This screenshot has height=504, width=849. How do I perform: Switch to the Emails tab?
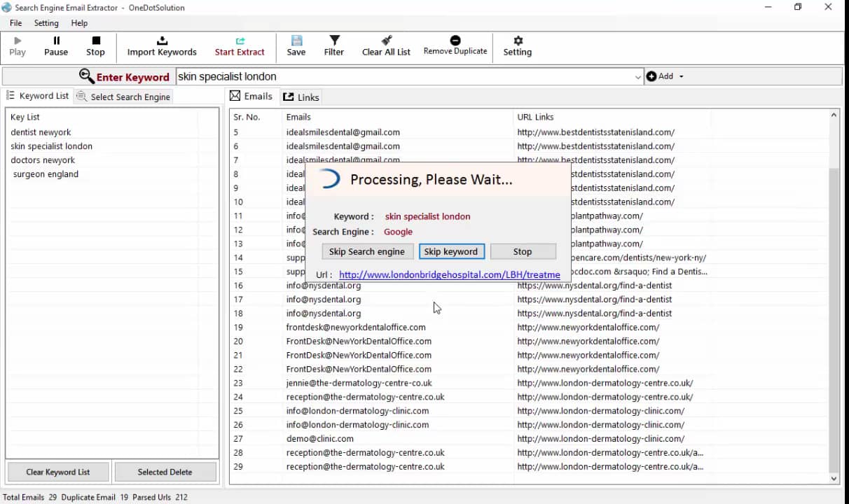click(251, 96)
